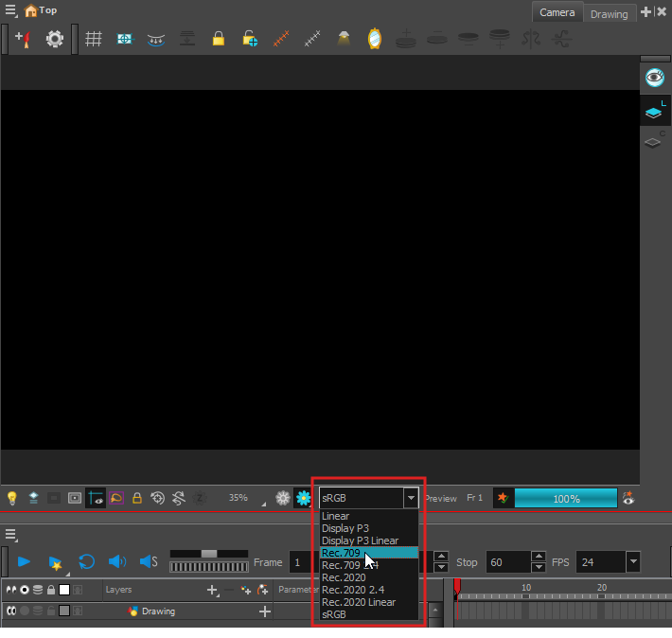Click the Stop frame input field
The image size is (672, 638).
[507, 562]
